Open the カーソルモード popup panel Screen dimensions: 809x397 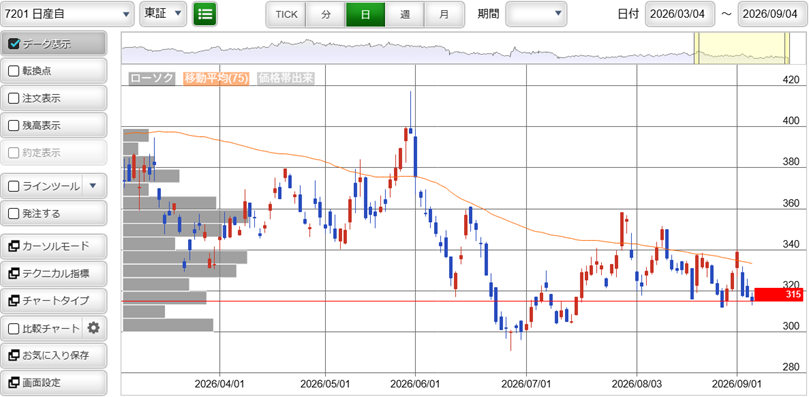54,246
